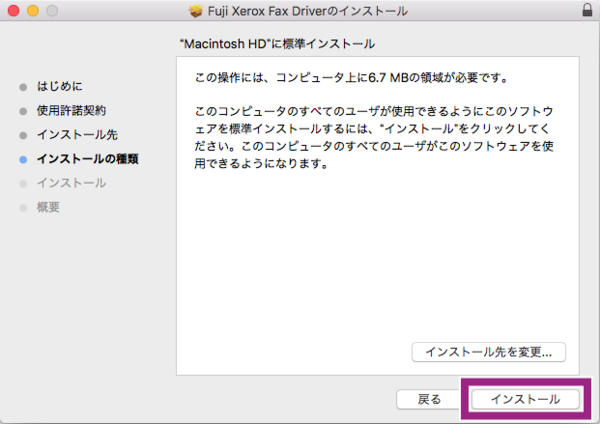600x424 pixels.
Task: Click the bullet beside インストール先
Action: coord(23,134)
